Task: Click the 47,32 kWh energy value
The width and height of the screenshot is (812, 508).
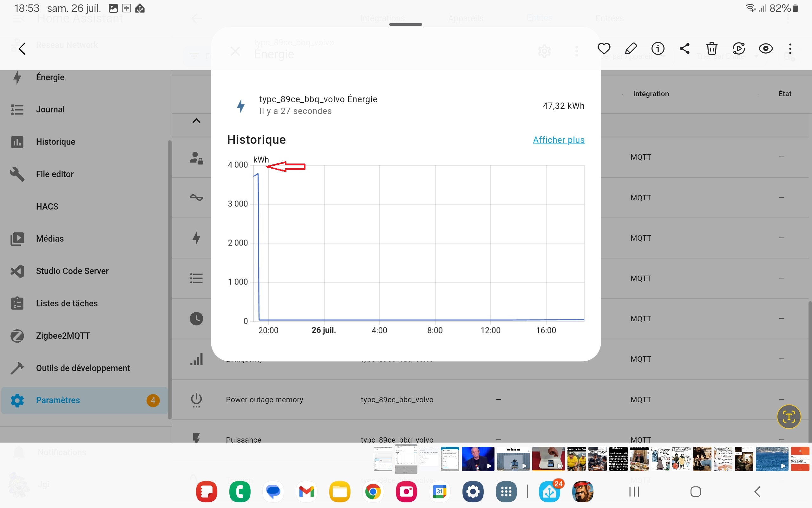Action: [x=563, y=106]
